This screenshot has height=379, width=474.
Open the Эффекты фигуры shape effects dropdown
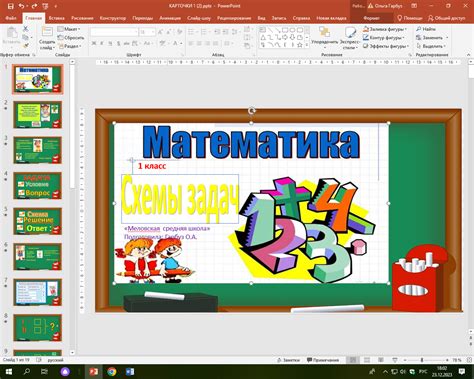[386, 46]
